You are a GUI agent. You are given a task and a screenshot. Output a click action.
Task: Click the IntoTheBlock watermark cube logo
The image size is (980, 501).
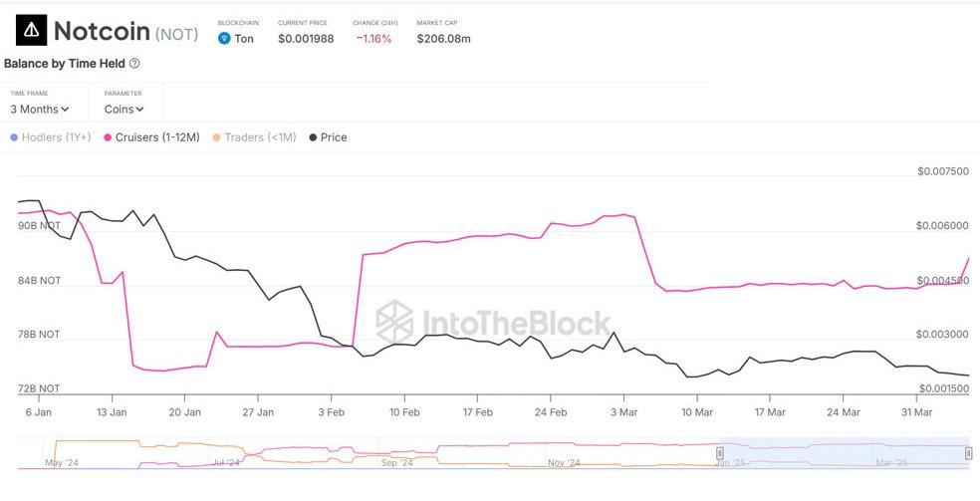(x=394, y=322)
